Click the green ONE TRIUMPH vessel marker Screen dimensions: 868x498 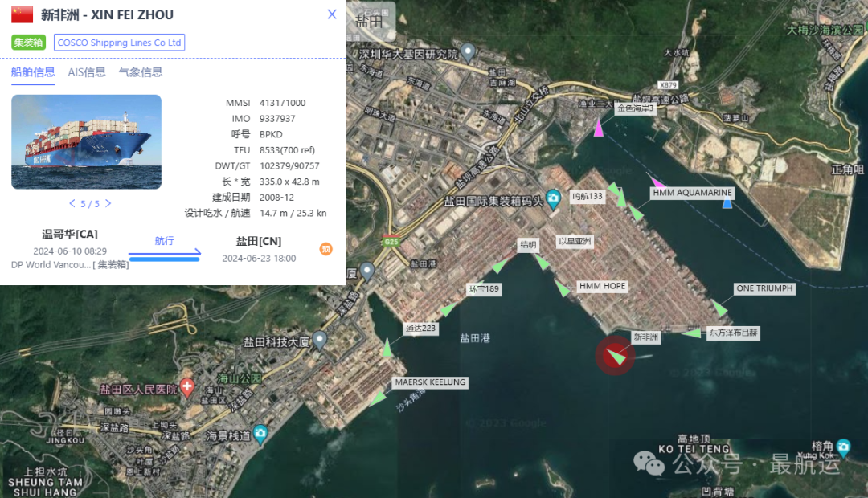click(719, 308)
